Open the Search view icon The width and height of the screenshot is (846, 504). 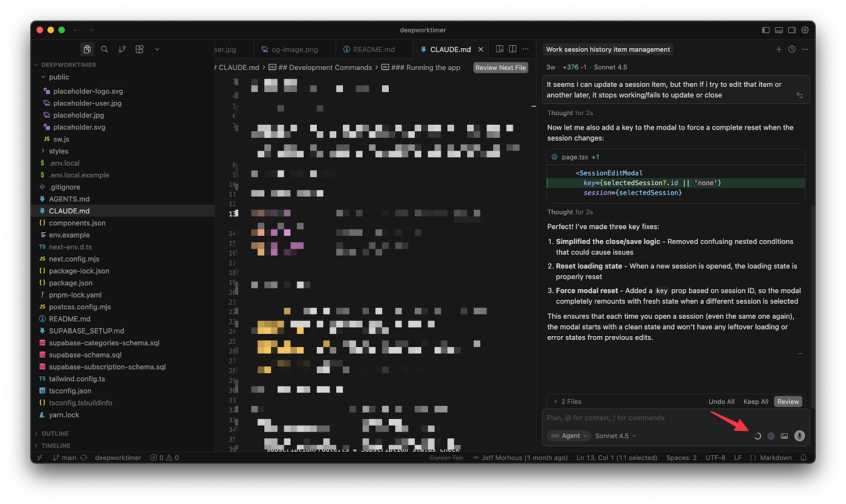(x=105, y=49)
